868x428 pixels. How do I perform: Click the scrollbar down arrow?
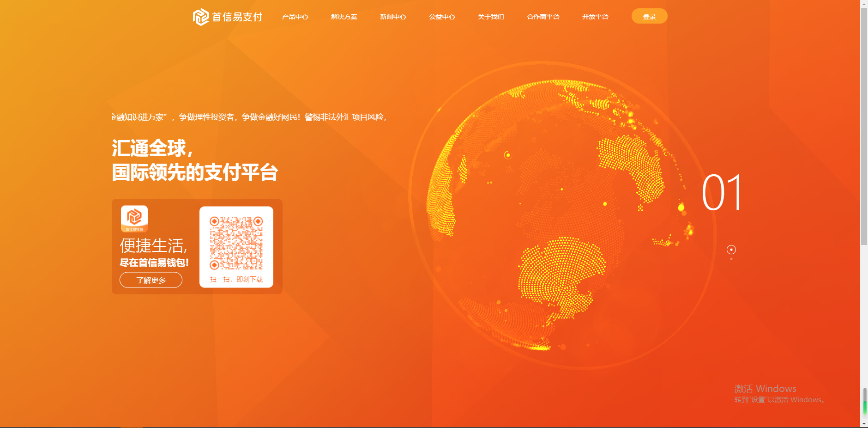pyautogui.click(x=864, y=423)
